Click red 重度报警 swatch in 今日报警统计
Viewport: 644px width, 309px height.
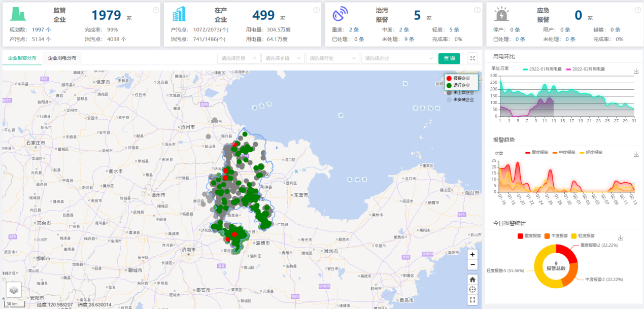(521, 236)
